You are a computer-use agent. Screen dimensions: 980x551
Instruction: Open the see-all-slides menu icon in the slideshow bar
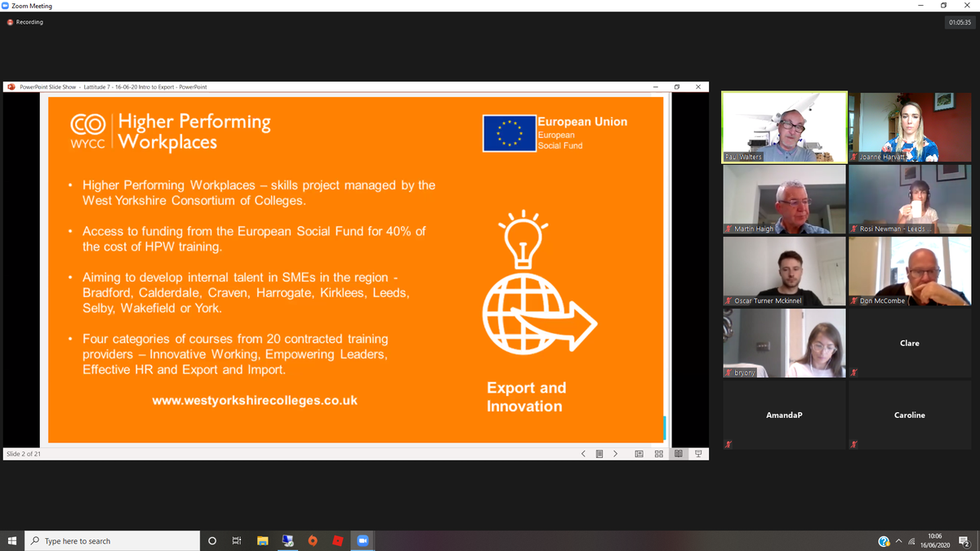click(x=599, y=454)
